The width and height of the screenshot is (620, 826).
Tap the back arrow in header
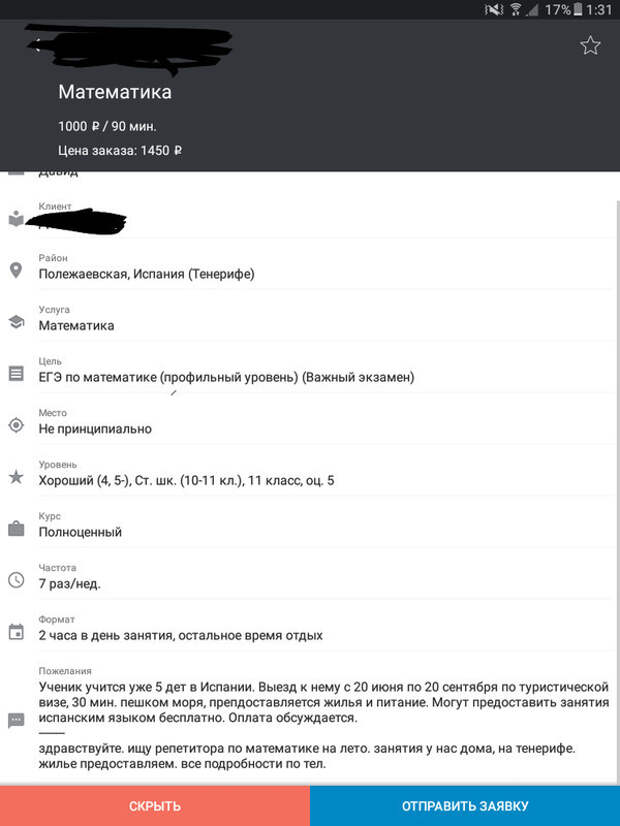37,44
